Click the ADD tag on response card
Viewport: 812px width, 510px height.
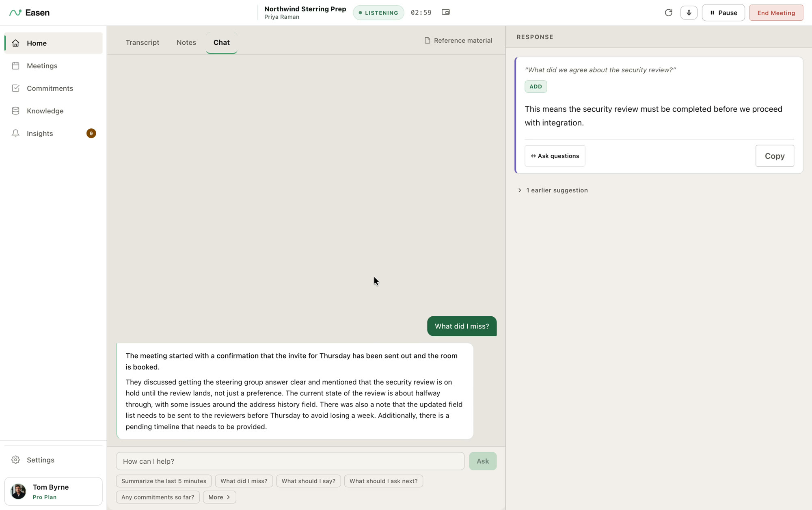click(536, 86)
